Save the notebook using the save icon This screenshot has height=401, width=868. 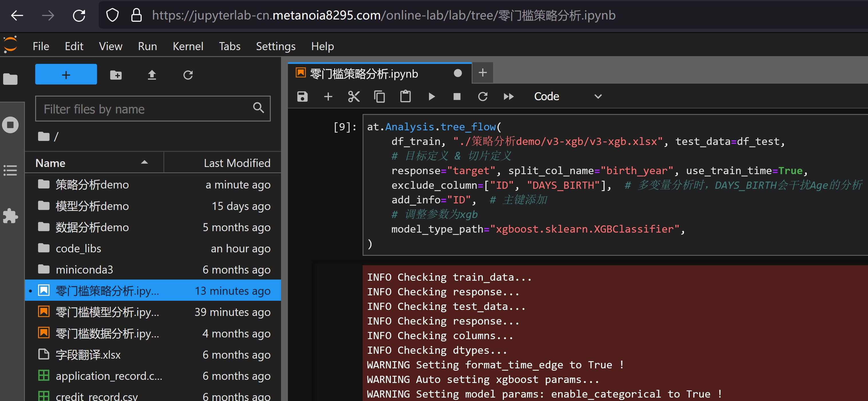tap(302, 97)
